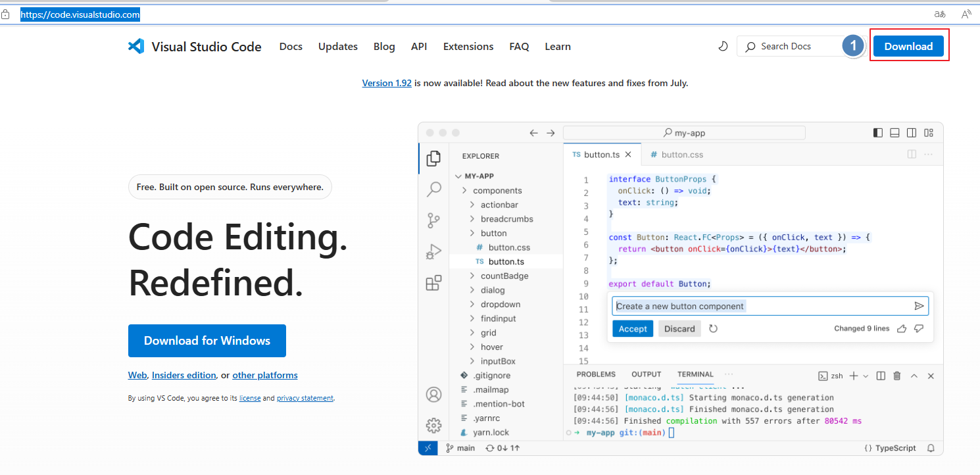Toggle the bottom panel layout icon
The height and width of the screenshot is (475, 980).
coord(894,133)
